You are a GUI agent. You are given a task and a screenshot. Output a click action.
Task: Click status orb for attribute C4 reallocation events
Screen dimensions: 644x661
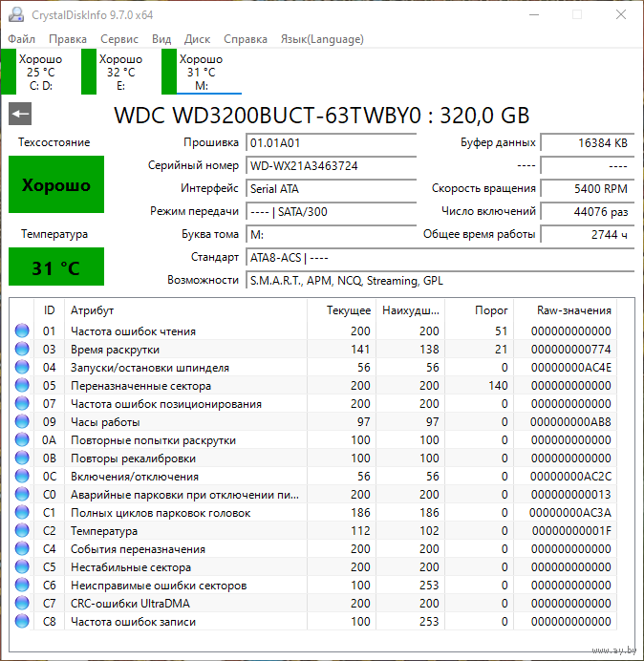click(22, 548)
